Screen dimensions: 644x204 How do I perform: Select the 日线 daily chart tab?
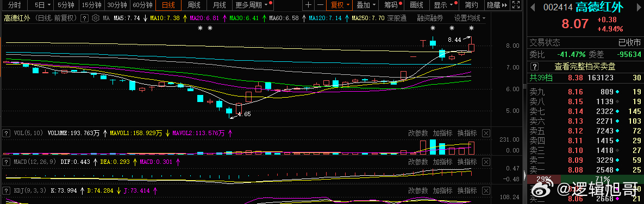(168, 5)
